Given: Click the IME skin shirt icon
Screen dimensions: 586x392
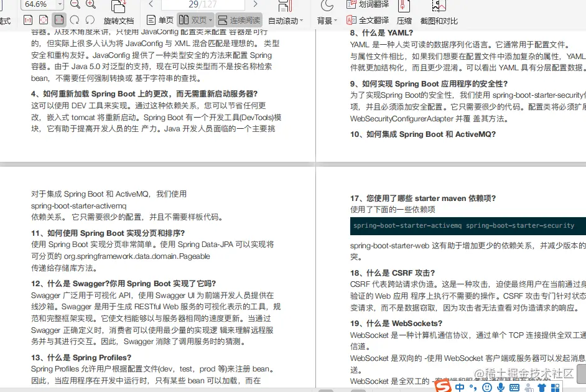Looking at the screenshot, I should 542,388.
